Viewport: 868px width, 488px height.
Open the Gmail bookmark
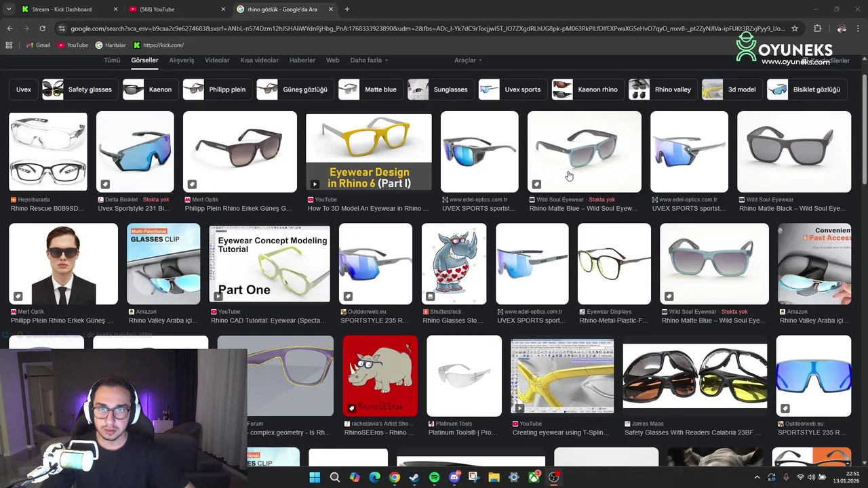[x=38, y=45]
